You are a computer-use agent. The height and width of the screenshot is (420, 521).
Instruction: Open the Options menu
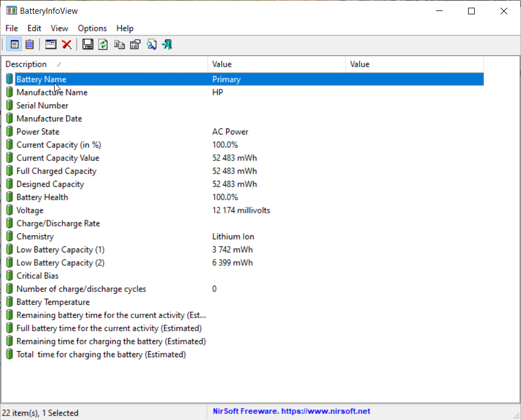[x=93, y=28]
